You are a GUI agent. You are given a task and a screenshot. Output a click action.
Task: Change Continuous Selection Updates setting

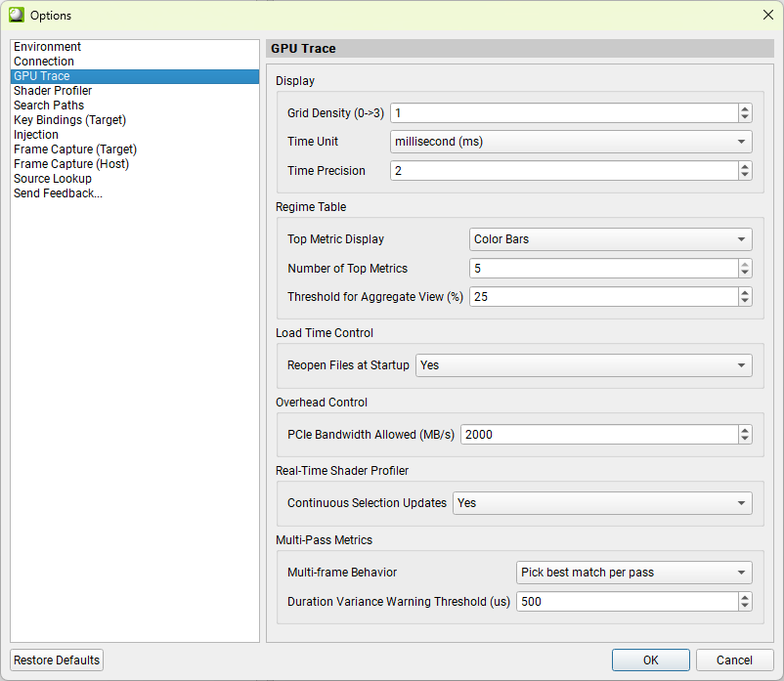click(601, 503)
